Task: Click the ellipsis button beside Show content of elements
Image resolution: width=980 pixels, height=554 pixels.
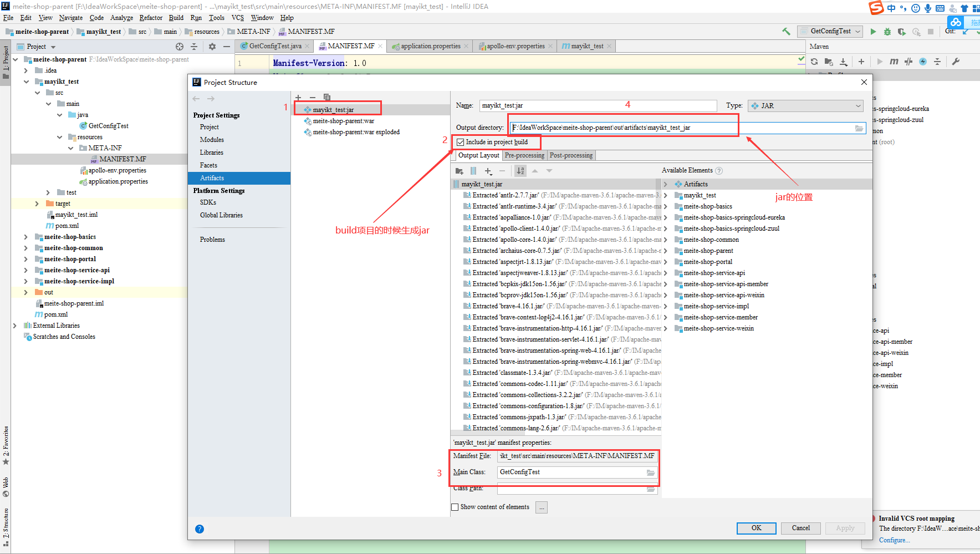Action: [542, 507]
